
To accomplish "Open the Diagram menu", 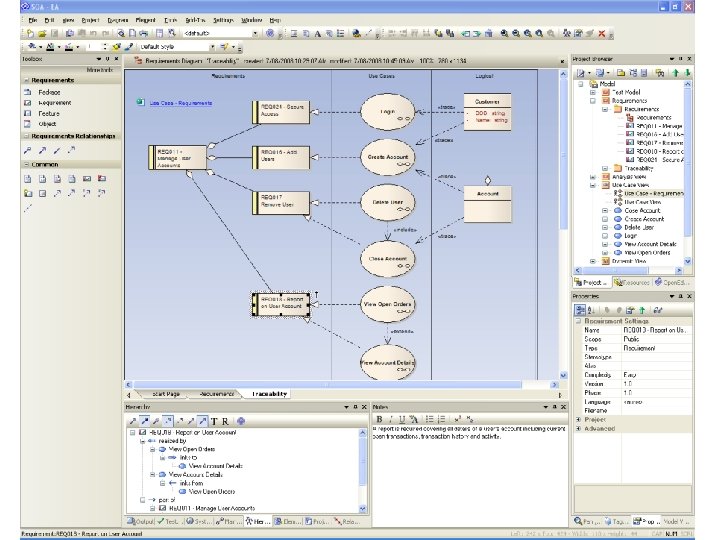I will pos(117,19).
